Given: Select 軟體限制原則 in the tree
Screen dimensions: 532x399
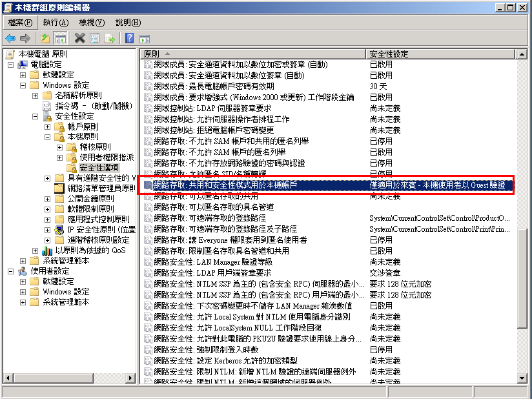Looking at the screenshot, I should (90, 209).
